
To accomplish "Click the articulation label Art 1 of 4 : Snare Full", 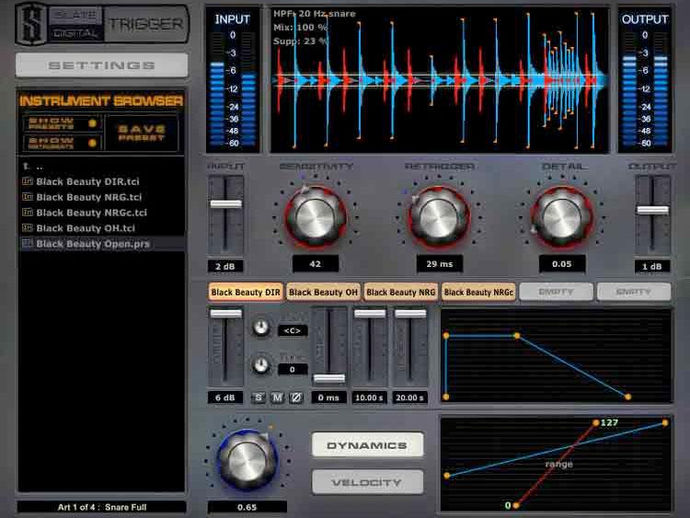I will (x=102, y=507).
